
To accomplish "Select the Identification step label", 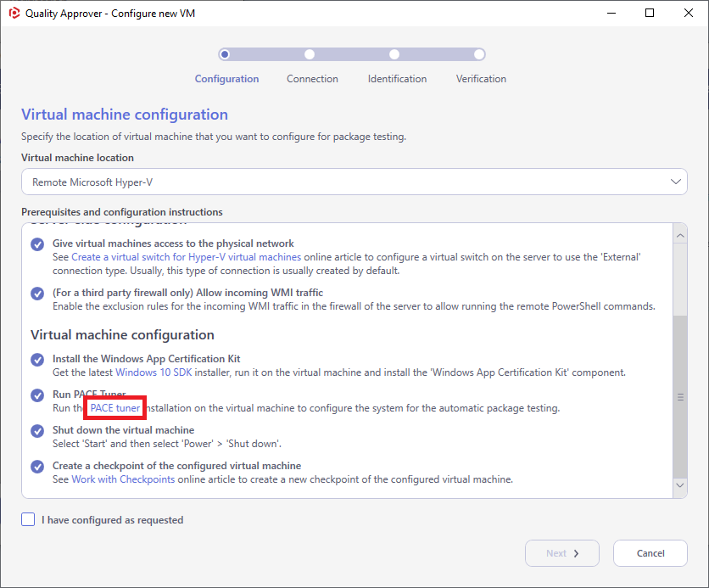I will coord(397,79).
